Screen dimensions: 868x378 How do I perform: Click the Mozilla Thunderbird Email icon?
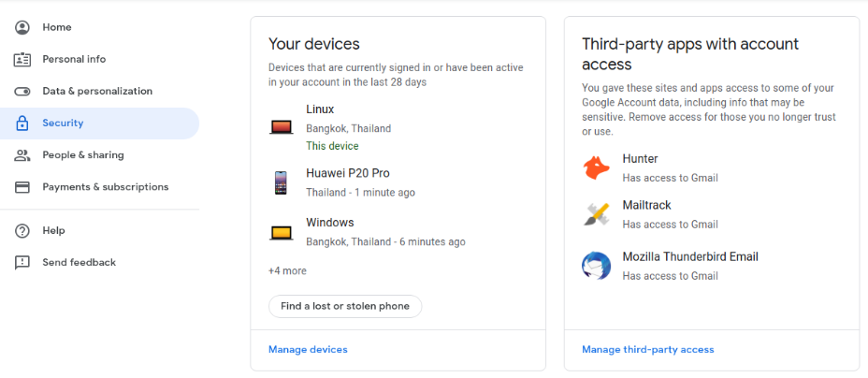[x=596, y=266]
